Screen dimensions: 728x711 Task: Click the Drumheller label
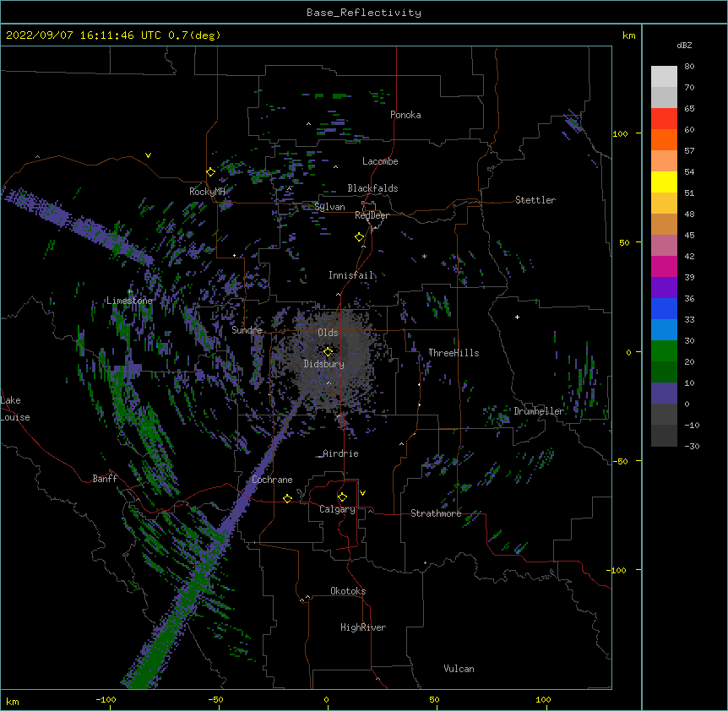[539, 411]
